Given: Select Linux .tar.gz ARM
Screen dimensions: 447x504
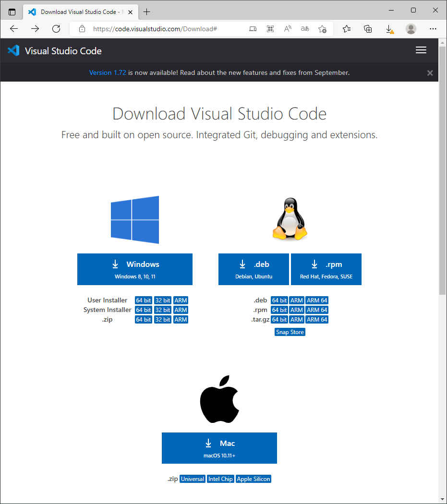Looking at the screenshot, I should click(x=297, y=320).
